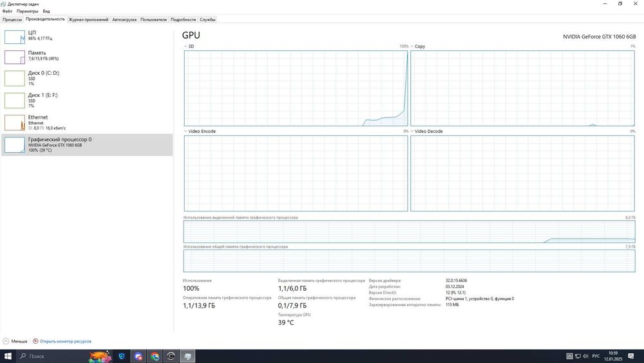Click the taskbar Поиск search box

pyautogui.click(x=52, y=356)
